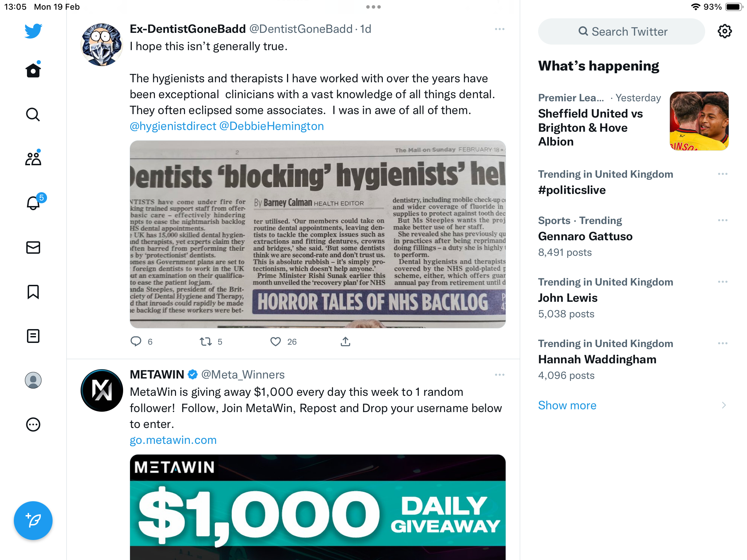Open the Lists icon in sidebar
Viewport: 747px width, 560px height.
(33, 336)
